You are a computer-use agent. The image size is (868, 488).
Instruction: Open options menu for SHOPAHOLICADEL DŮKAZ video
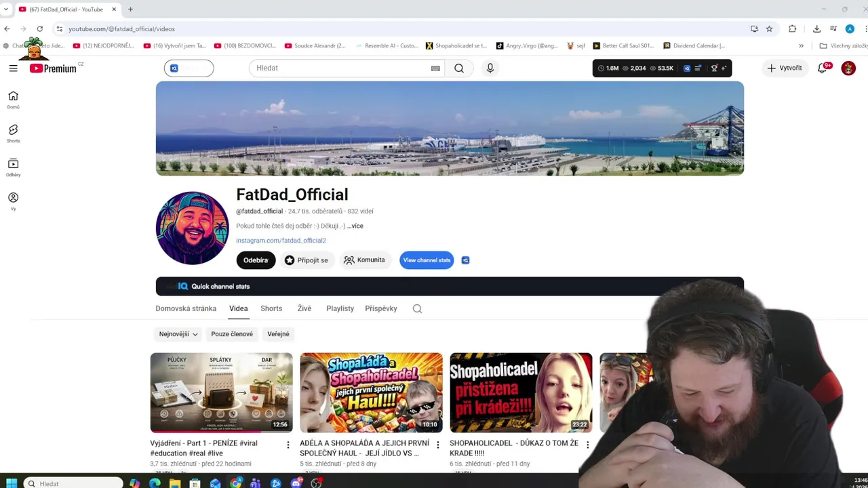[x=587, y=445]
